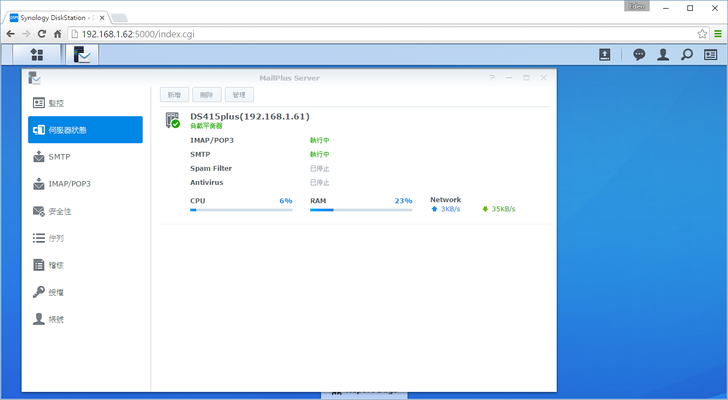Click DSM search magnifier icon
The image size is (728, 400).
click(687, 55)
